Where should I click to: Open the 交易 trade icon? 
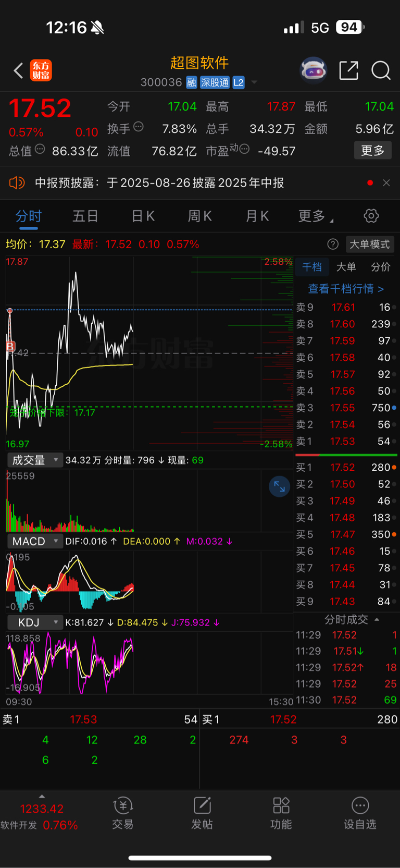tap(123, 813)
